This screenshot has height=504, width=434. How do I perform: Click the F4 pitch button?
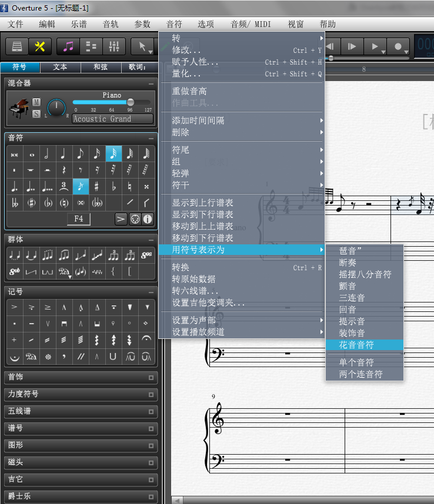79,219
